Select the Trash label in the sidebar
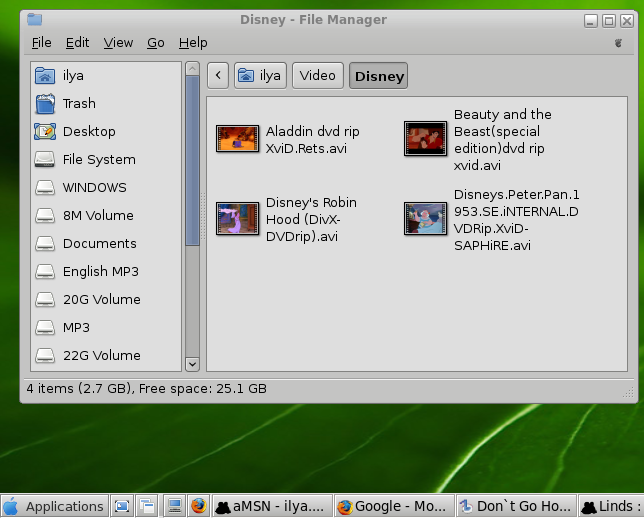The width and height of the screenshot is (644, 518). pyautogui.click(x=79, y=104)
